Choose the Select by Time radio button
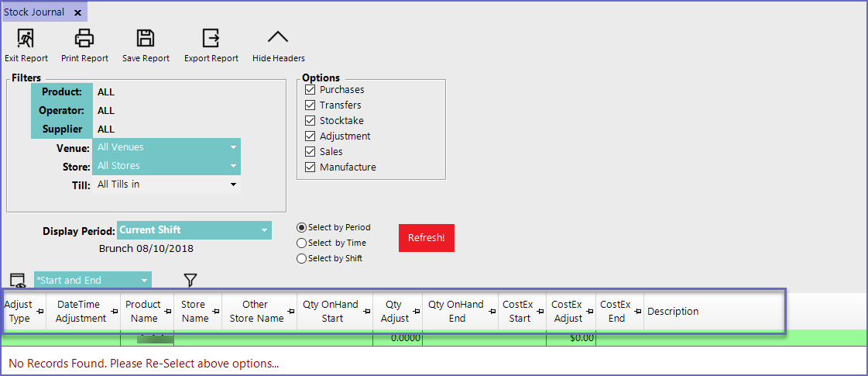This screenshot has width=868, height=376. [301, 243]
